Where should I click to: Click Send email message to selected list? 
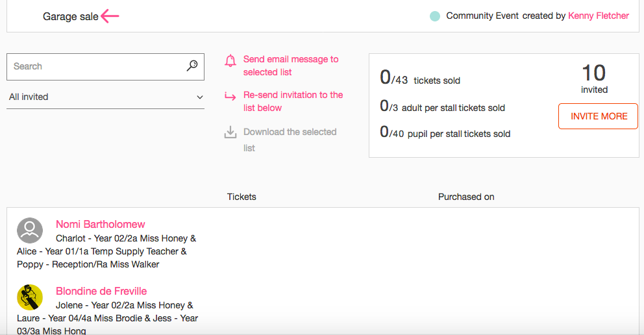291,66
